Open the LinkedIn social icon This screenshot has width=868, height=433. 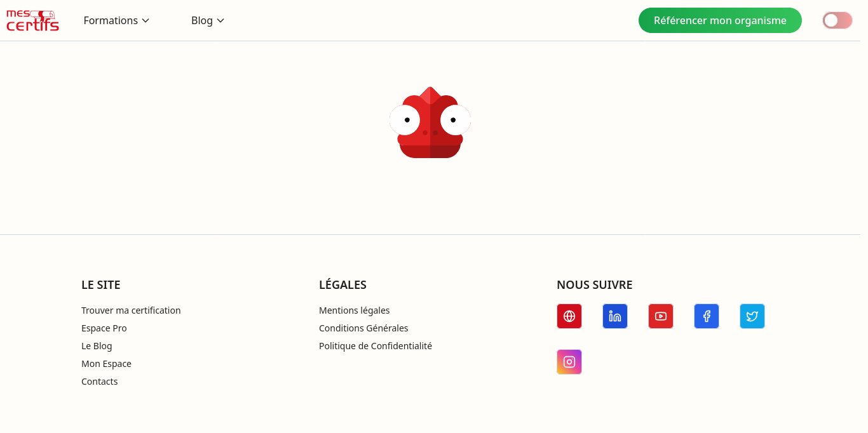[614, 316]
